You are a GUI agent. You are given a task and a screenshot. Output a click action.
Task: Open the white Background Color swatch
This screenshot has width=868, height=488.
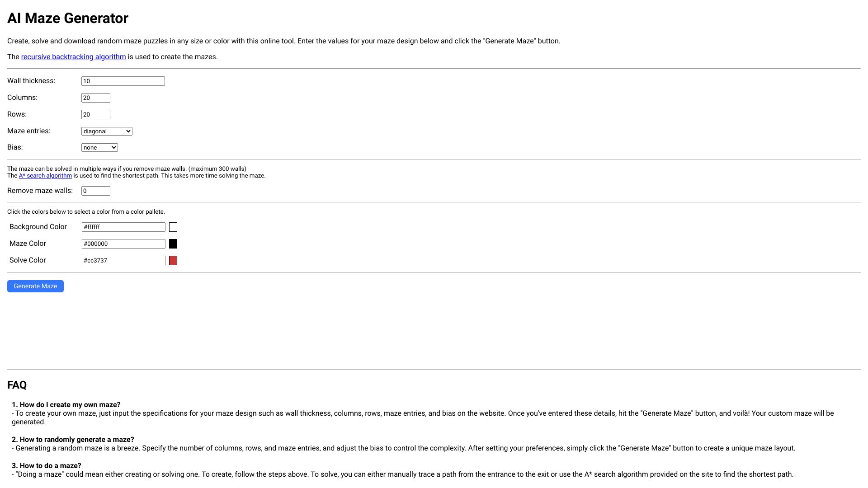pos(173,227)
